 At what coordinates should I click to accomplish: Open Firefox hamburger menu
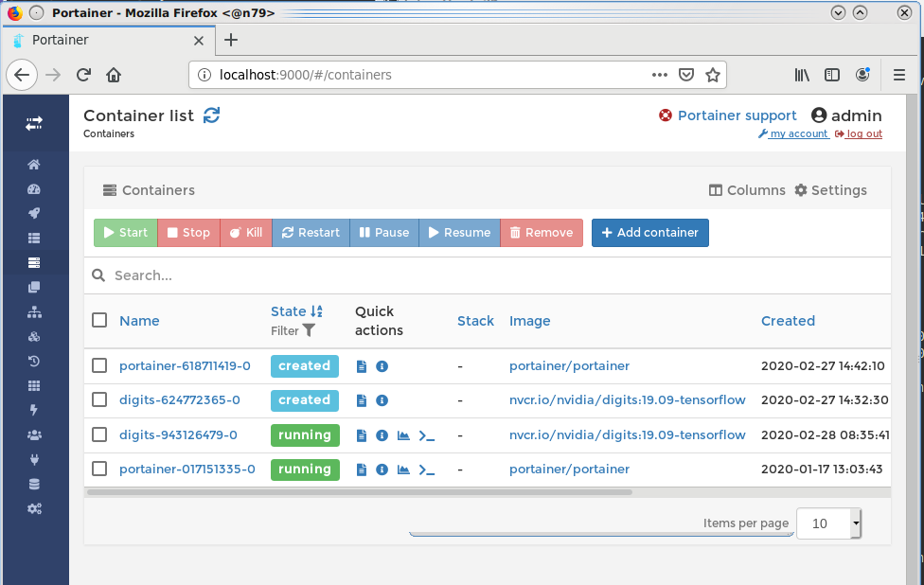pyautogui.click(x=898, y=75)
